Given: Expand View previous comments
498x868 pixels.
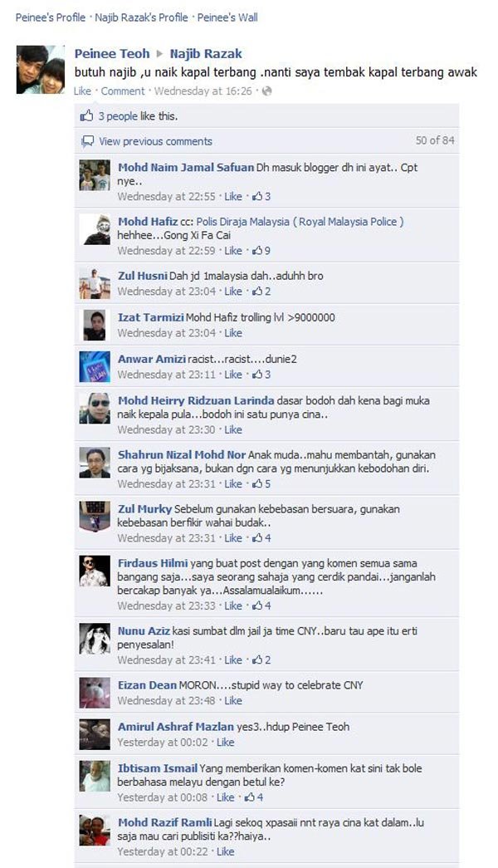Looking at the screenshot, I should (x=155, y=142).
